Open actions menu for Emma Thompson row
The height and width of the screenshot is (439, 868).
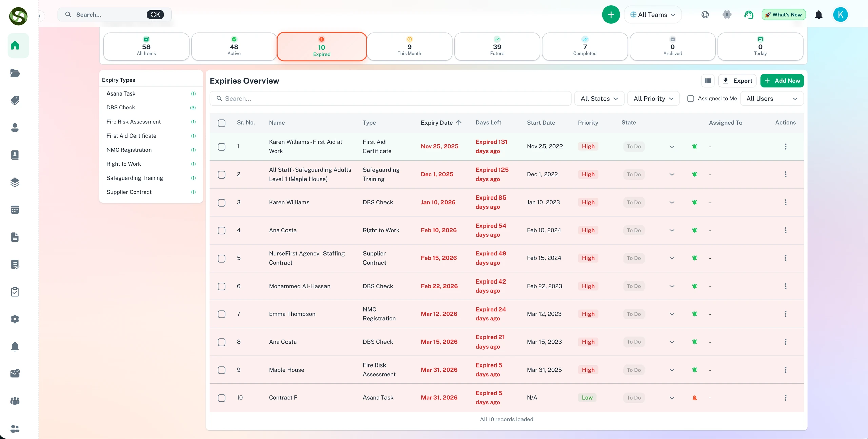[785, 314]
